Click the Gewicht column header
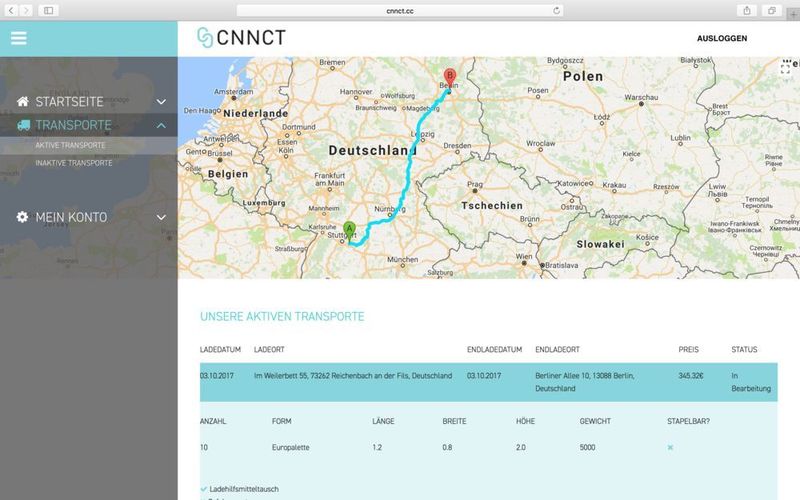The height and width of the screenshot is (500, 800). point(595,421)
